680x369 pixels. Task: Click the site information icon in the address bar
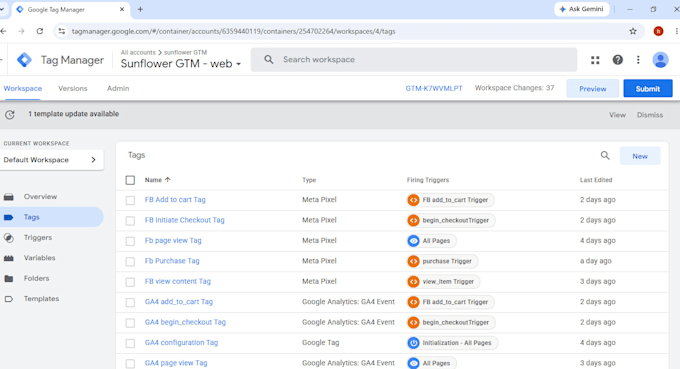click(x=62, y=31)
